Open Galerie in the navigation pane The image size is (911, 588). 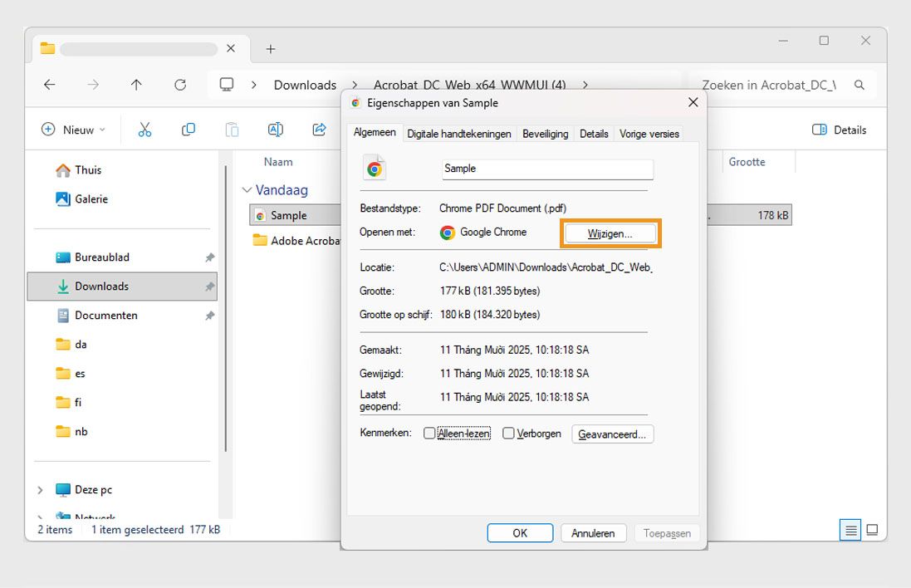pyautogui.click(x=91, y=199)
